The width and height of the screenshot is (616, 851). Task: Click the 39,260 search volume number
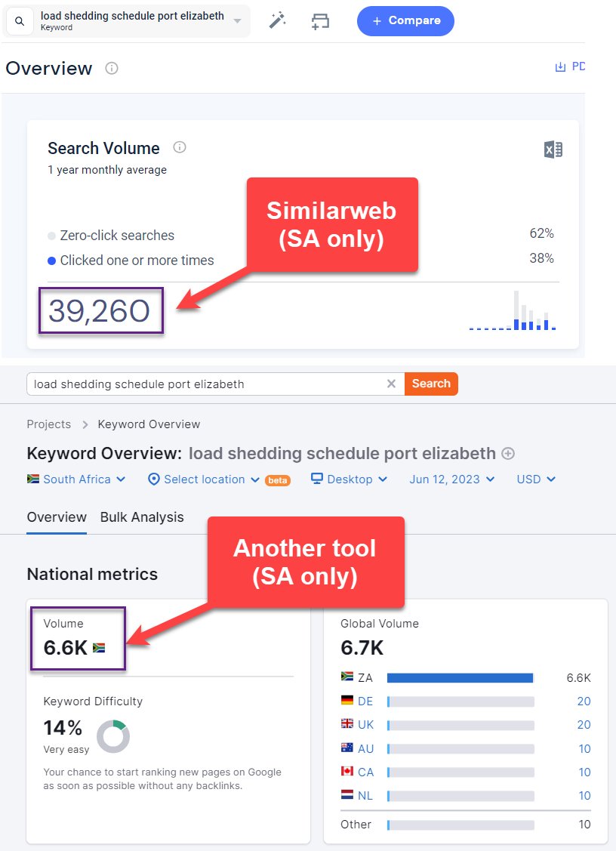click(100, 311)
